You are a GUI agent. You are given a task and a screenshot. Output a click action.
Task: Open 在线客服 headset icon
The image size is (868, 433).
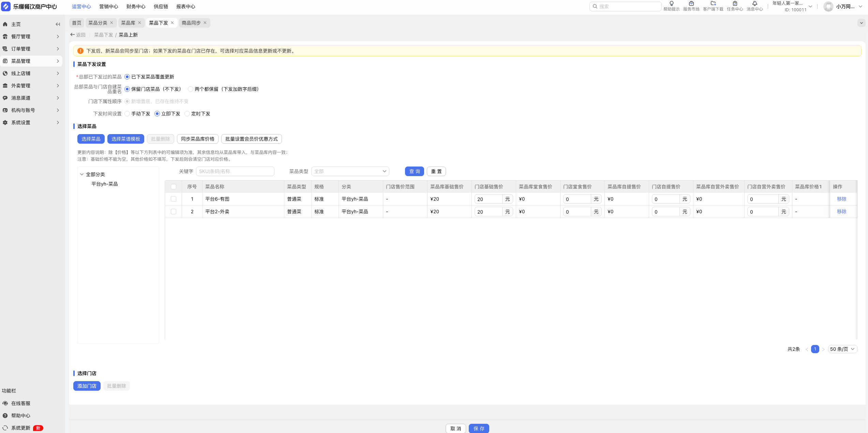[5, 403]
